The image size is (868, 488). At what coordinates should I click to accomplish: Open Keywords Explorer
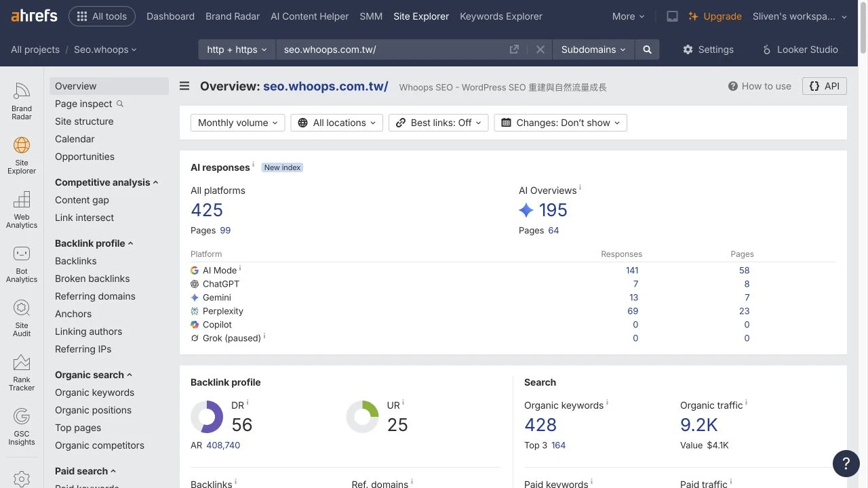click(x=501, y=16)
